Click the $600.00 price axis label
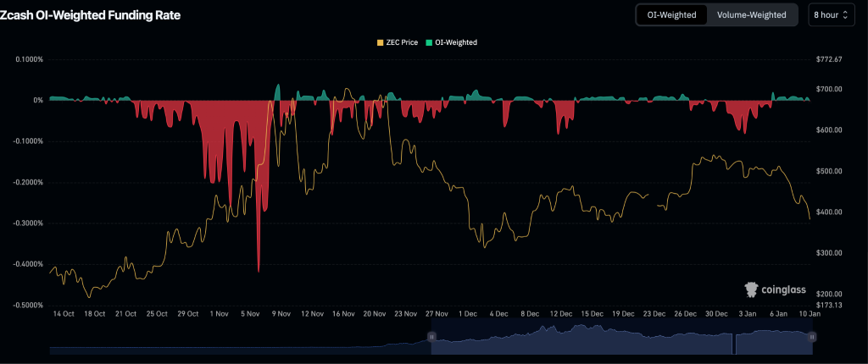The image size is (868, 364). click(829, 130)
